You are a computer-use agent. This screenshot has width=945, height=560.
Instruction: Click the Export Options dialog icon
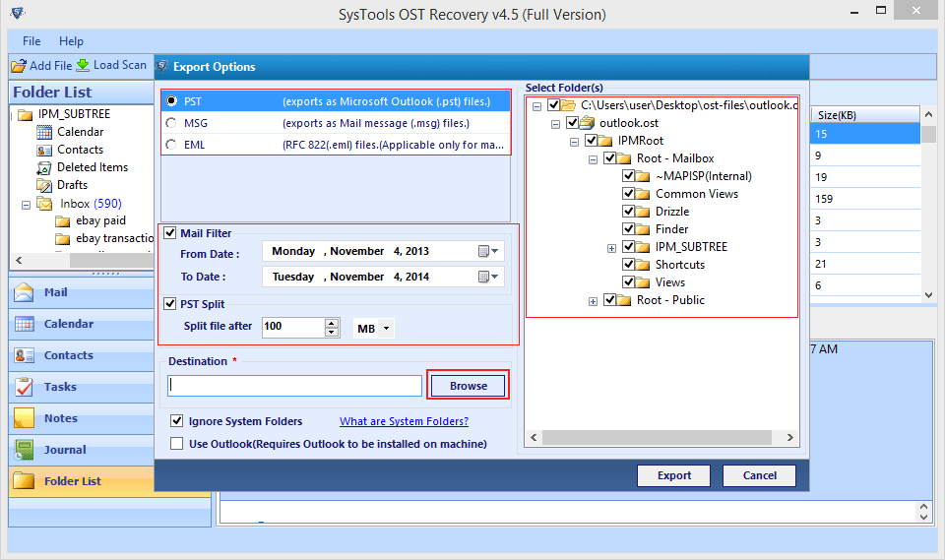coord(162,66)
